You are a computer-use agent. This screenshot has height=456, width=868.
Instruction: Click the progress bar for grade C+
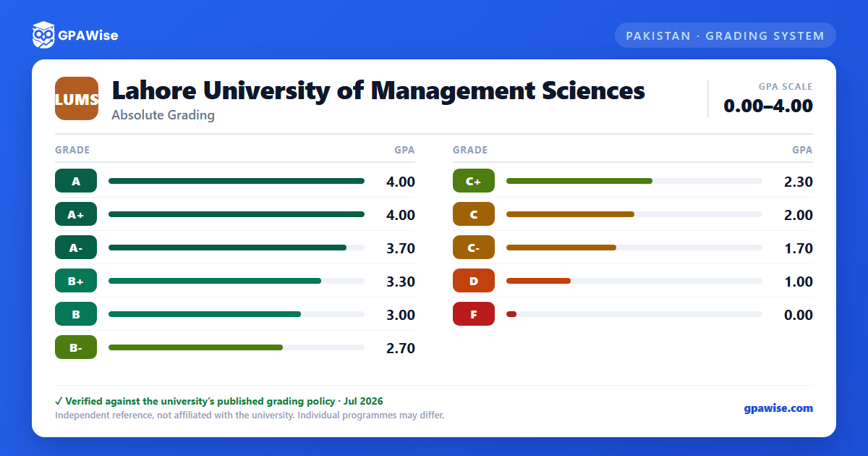[634, 181]
